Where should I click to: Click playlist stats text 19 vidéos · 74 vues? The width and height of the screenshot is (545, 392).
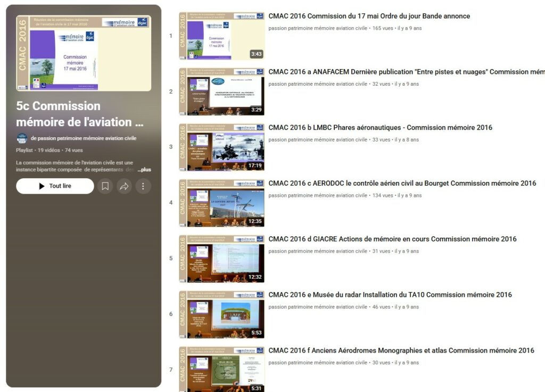click(60, 151)
